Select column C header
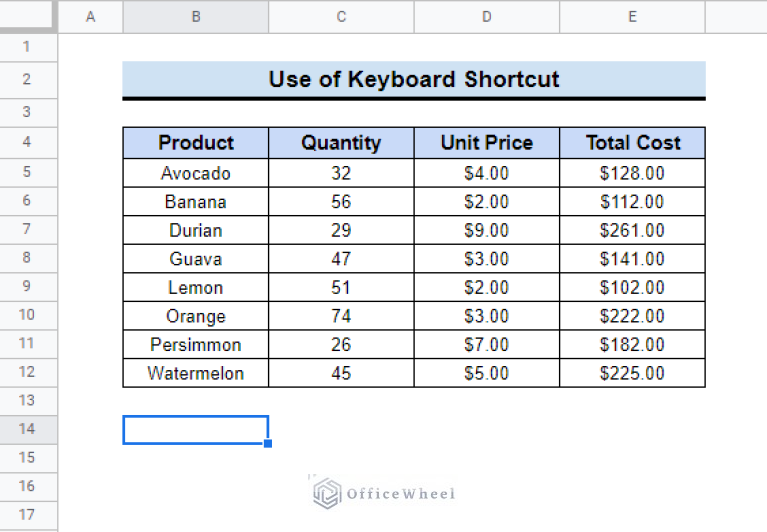This screenshot has height=532, width=767. coord(341,16)
